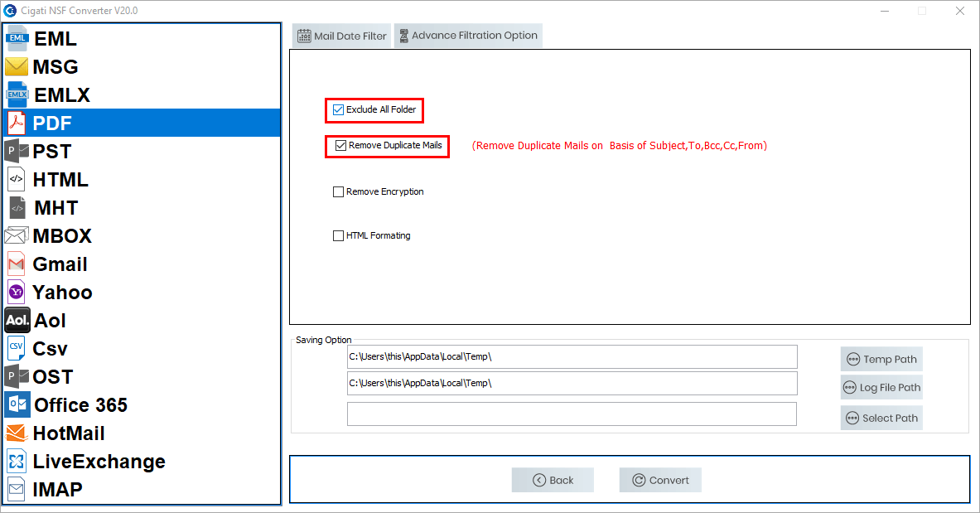
Task: Pick the Csv file icon
Action: point(17,348)
